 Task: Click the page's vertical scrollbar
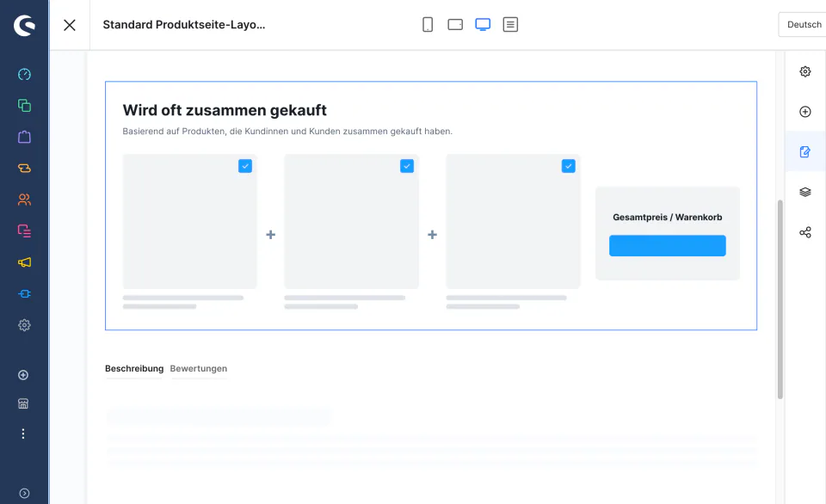pos(780,299)
